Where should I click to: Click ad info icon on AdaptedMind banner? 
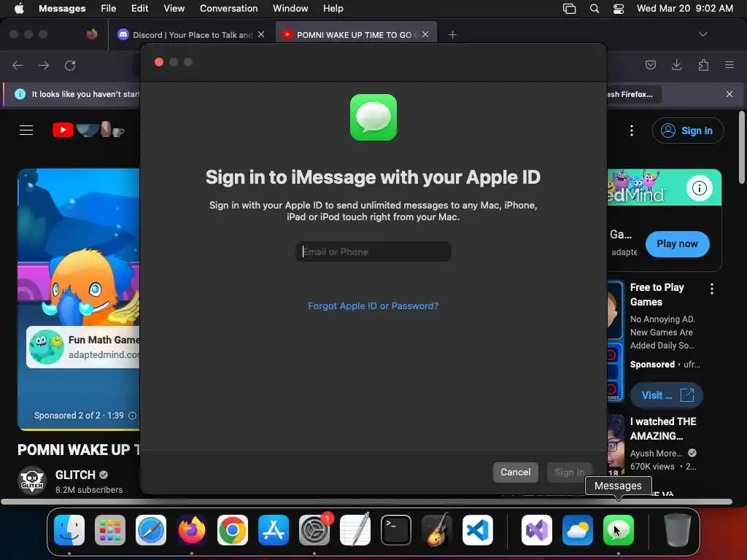click(x=700, y=188)
